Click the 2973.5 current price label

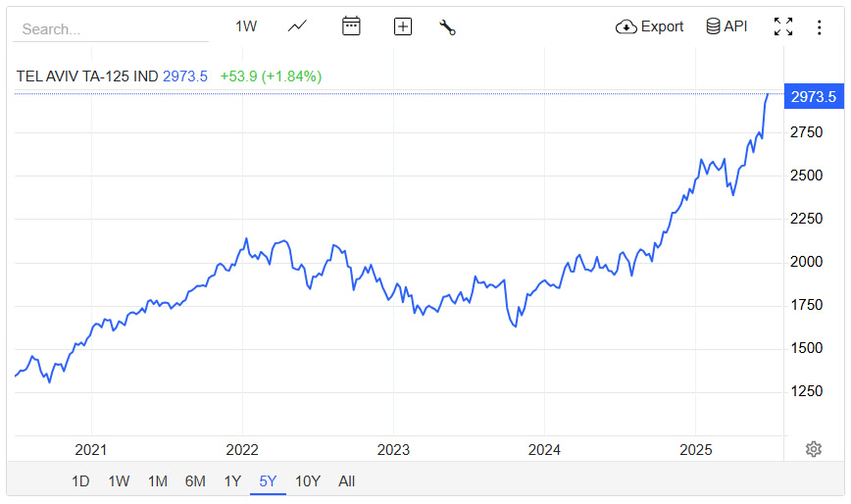tap(814, 96)
